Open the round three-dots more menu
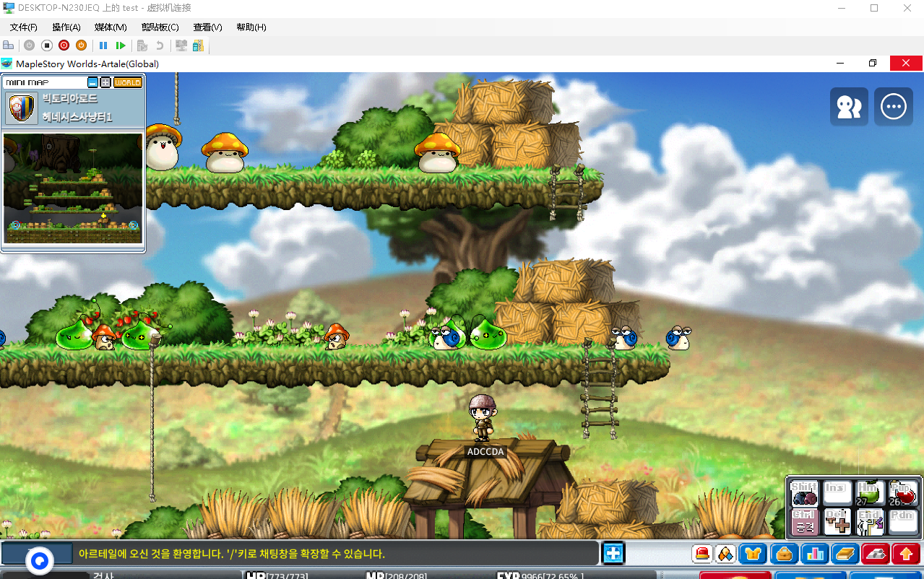Screen dimensions: 924x579 (x=894, y=107)
